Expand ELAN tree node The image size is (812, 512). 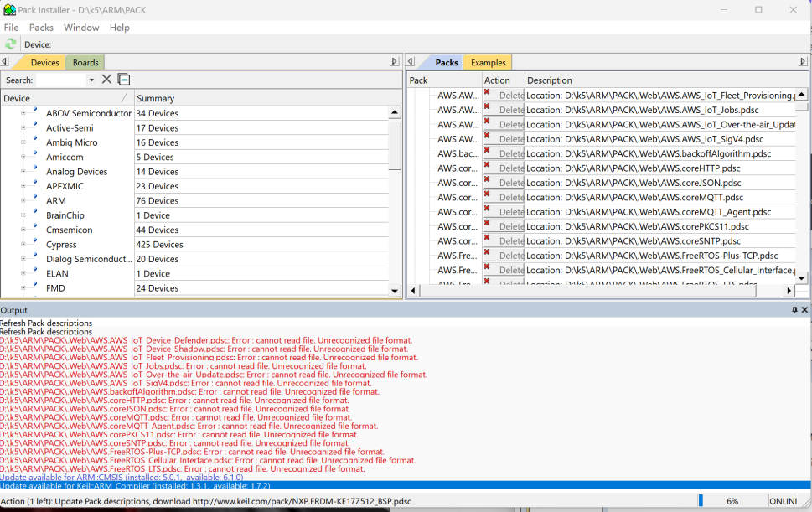coord(23,273)
